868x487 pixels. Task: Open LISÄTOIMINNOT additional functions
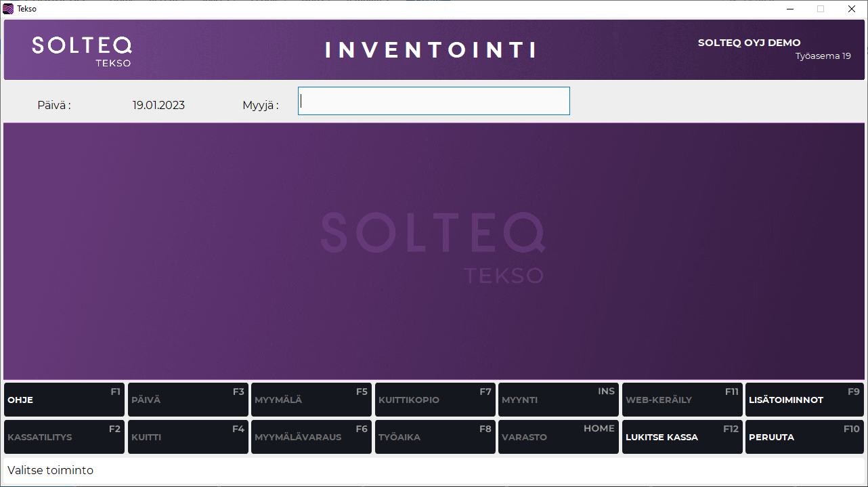[x=804, y=400]
